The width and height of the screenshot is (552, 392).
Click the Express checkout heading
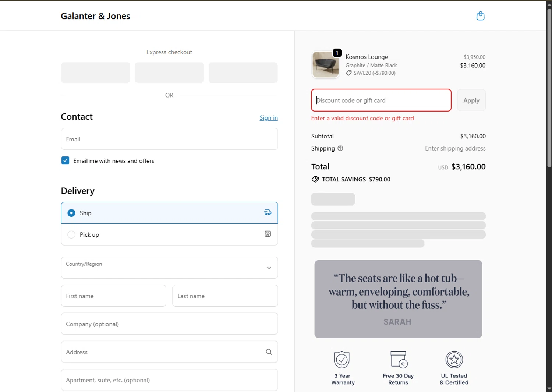pyautogui.click(x=169, y=52)
